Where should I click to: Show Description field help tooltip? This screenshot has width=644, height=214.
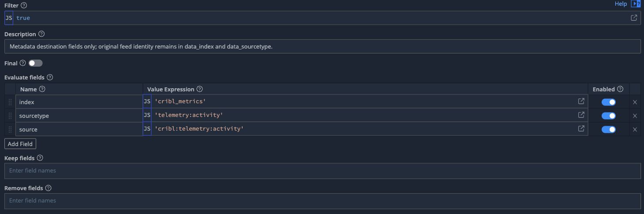[x=41, y=34]
